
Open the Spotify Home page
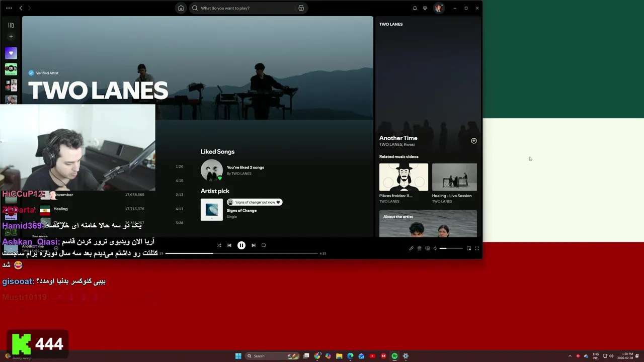[x=181, y=8]
